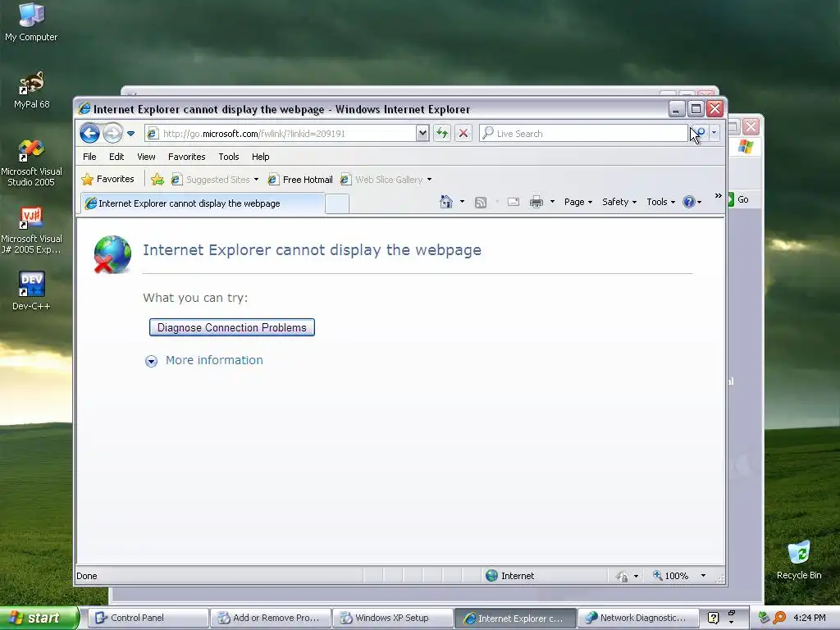The width and height of the screenshot is (840, 630).
Task: Stop loading with the red X icon
Action: tap(463, 134)
